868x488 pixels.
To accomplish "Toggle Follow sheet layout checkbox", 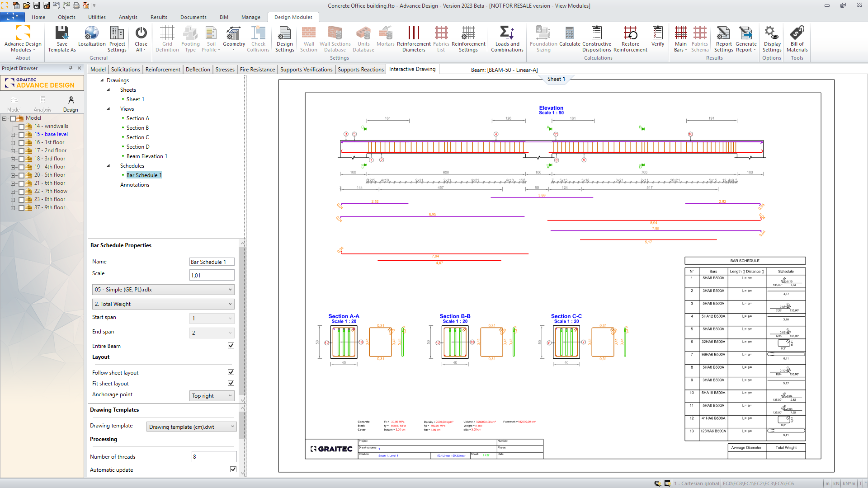I will click(x=231, y=372).
